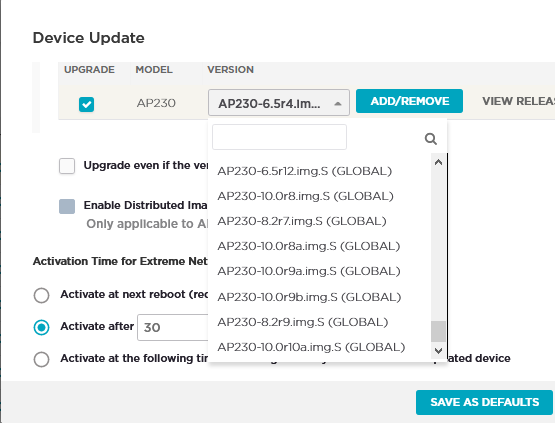Select AP230-6.5r12.img.S (GLOBAL) from list
The image size is (555, 423).
tap(305, 171)
